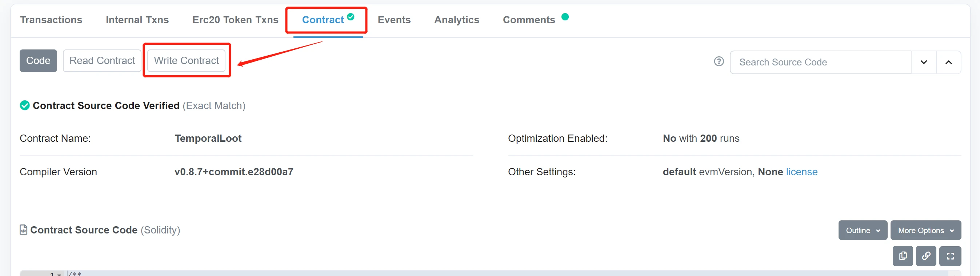Click the verified badge on Contract tab
Screen dimensions: 980x276
(351, 17)
